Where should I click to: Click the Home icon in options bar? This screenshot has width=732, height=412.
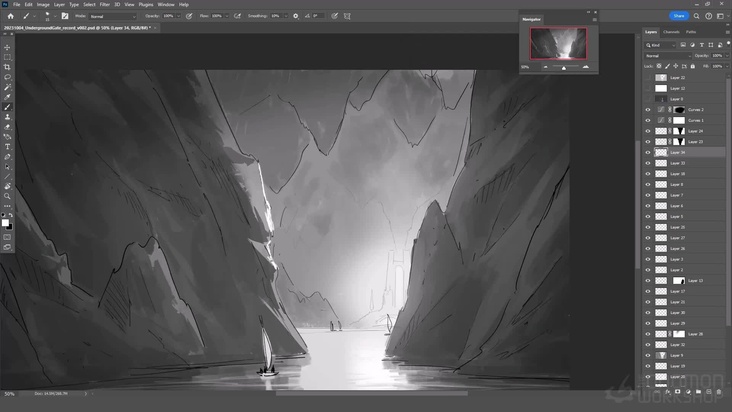10,16
